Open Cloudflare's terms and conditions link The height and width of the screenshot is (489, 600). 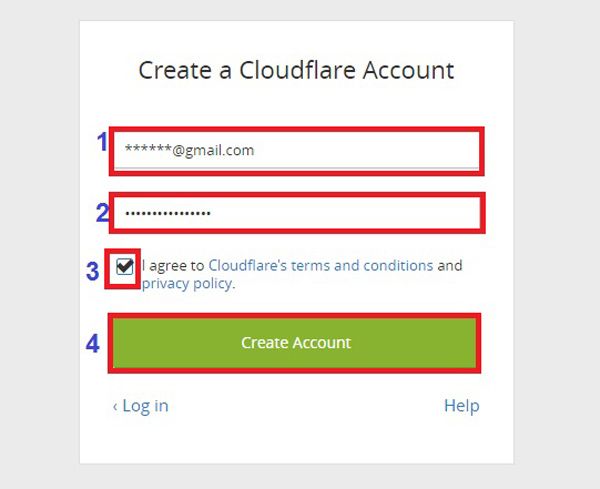tap(321, 265)
